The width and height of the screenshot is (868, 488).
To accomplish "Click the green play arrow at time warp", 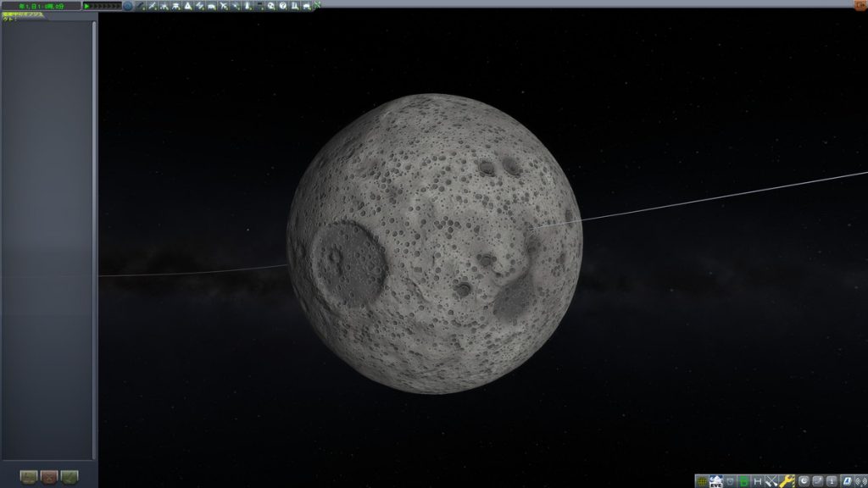I will tap(87, 6).
